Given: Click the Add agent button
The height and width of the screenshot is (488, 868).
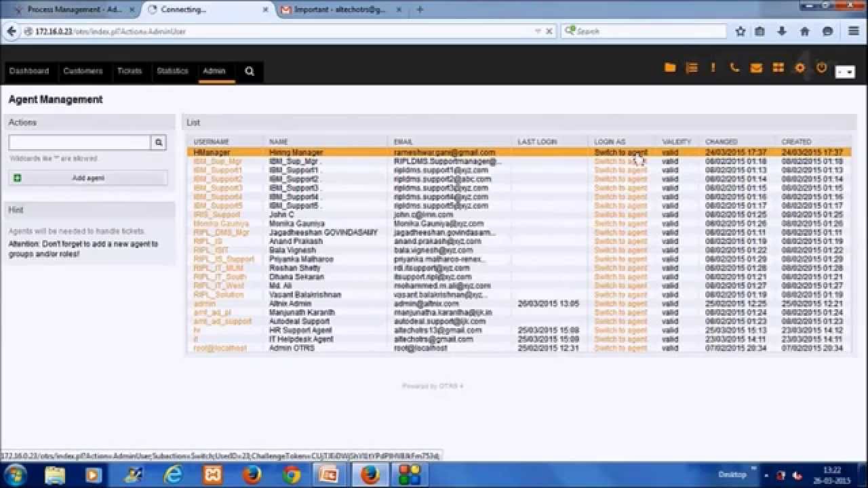Looking at the screenshot, I should pos(88,178).
